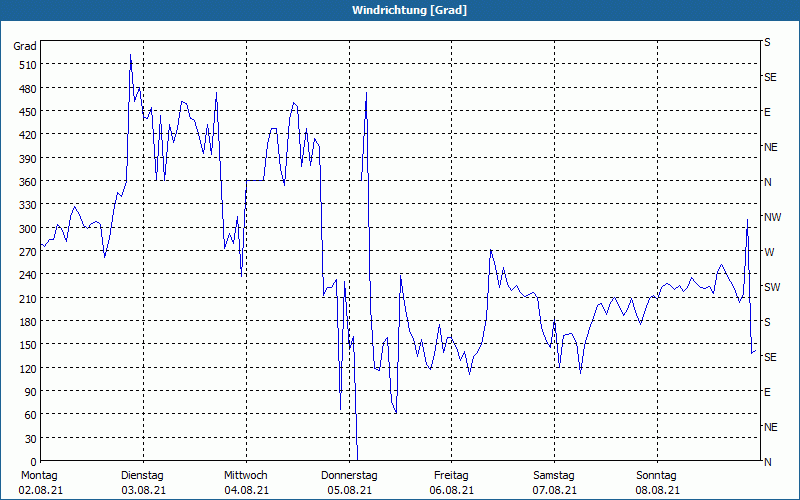Select the 'SE' compass label near 135 level
The image size is (800, 500).
click(770, 357)
